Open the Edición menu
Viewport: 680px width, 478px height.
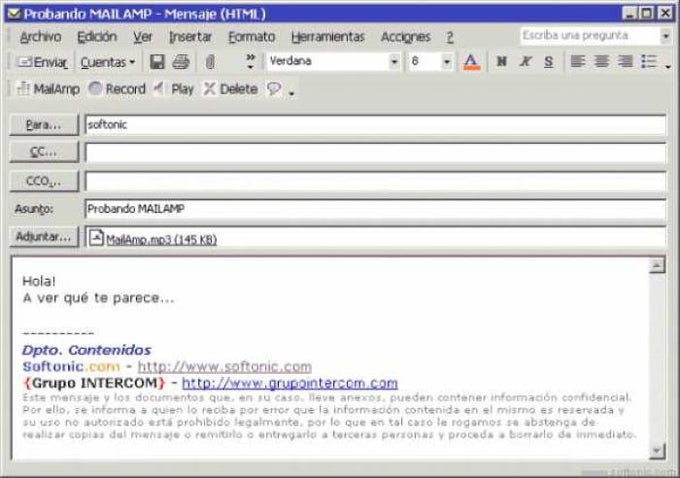click(97, 37)
